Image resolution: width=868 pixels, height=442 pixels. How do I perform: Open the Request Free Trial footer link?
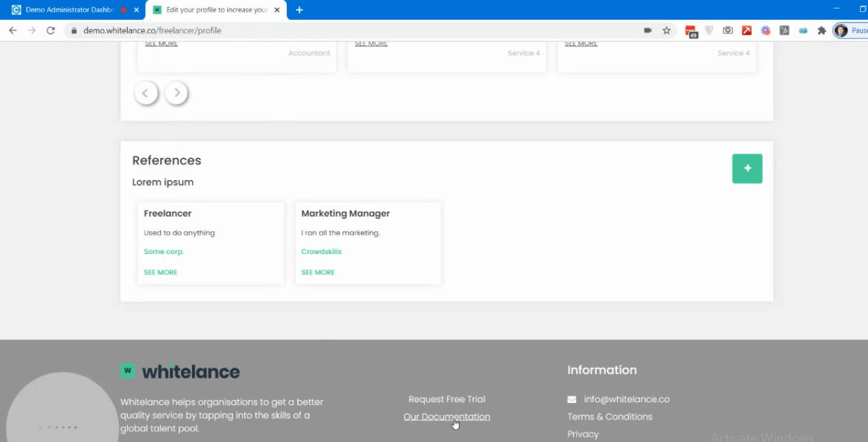point(447,399)
